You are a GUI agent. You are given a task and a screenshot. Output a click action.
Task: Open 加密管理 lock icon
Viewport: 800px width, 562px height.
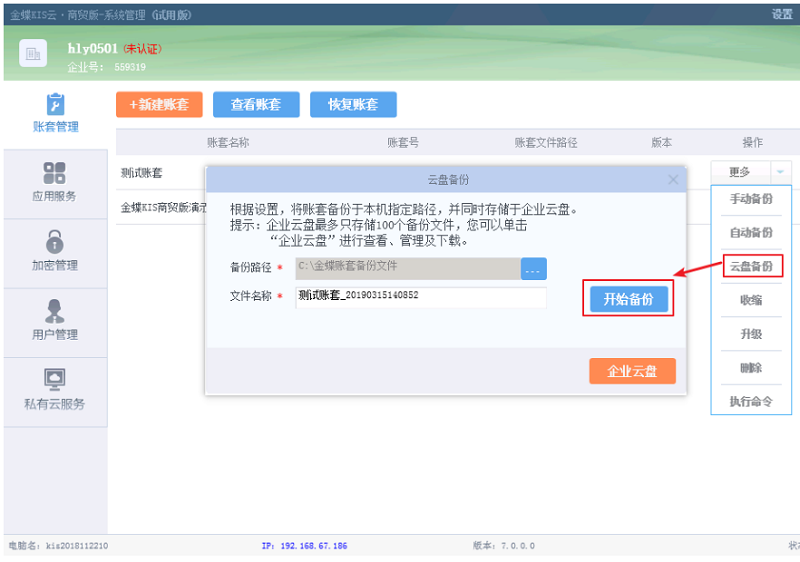coord(55,241)
